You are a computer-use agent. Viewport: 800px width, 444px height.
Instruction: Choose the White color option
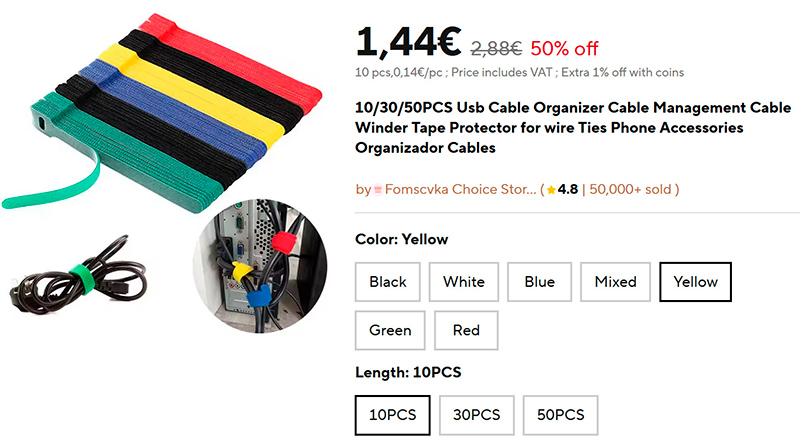click(464, 282)
